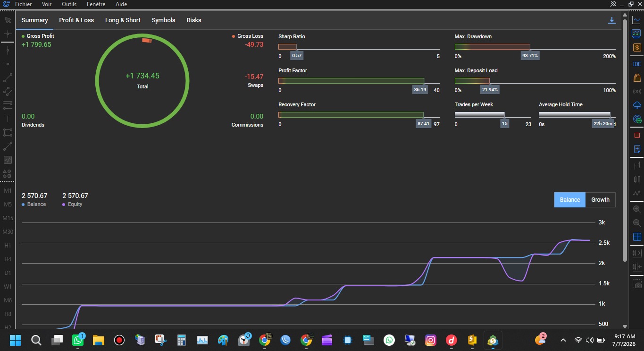Select the cursor arrow tool

pyautogui.click(x=8, y=20)
